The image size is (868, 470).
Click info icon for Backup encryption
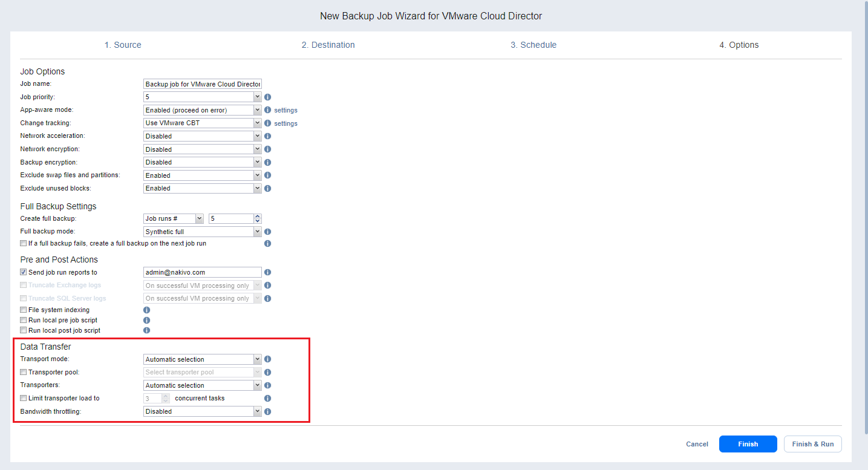[267, 162]
